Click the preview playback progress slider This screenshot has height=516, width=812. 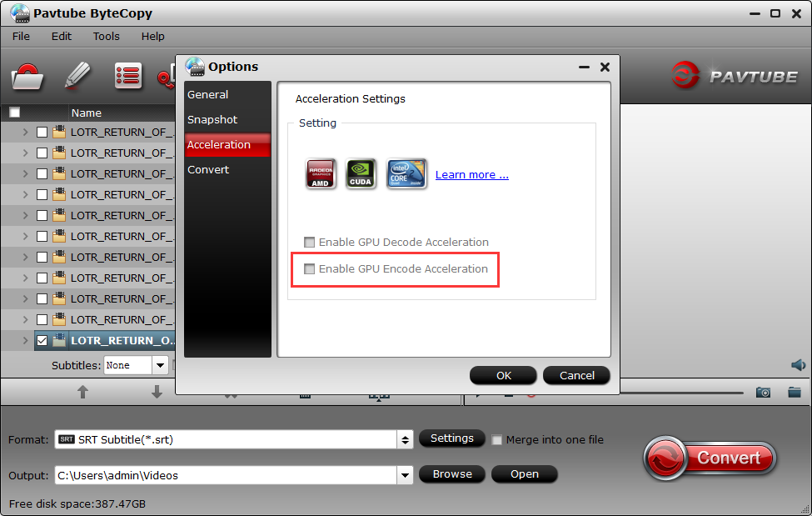coord(681,393)
